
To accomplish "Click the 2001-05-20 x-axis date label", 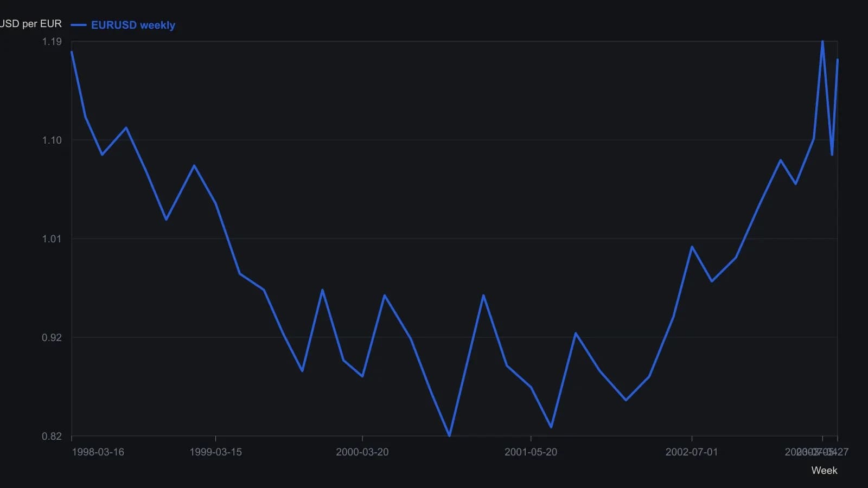I will pos(531,452).
